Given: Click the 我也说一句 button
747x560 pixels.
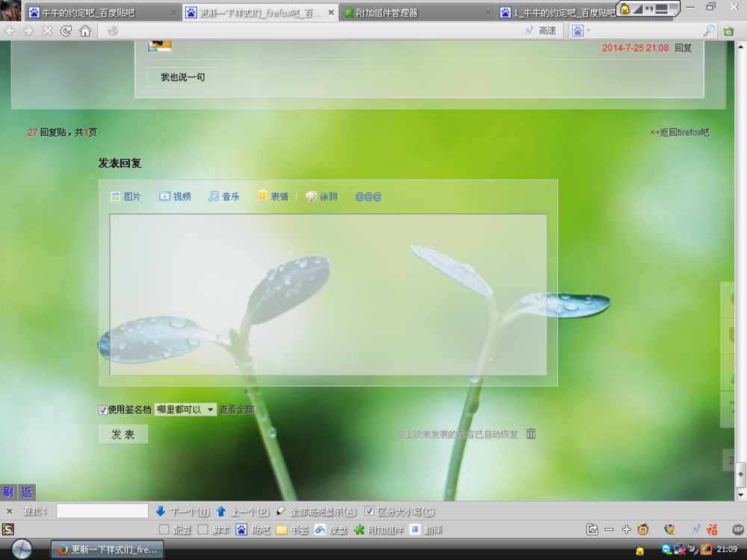Looking at the screenshot, I should [x=182, y=77].
